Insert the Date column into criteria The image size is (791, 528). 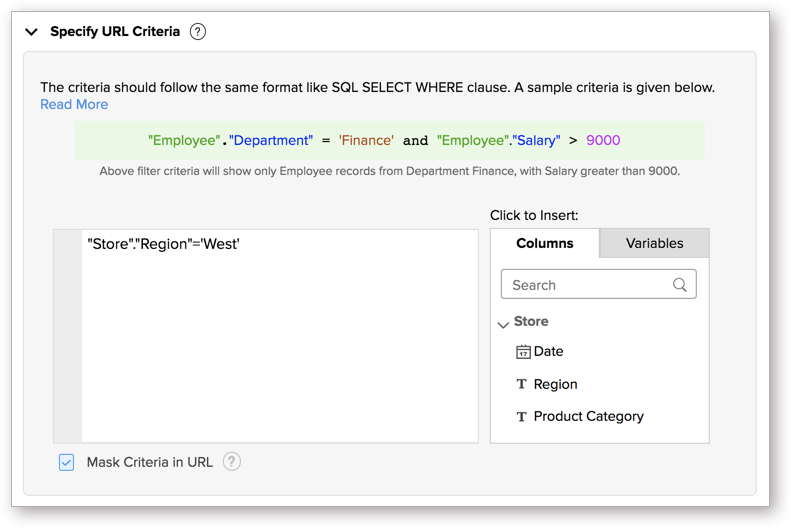548,352
